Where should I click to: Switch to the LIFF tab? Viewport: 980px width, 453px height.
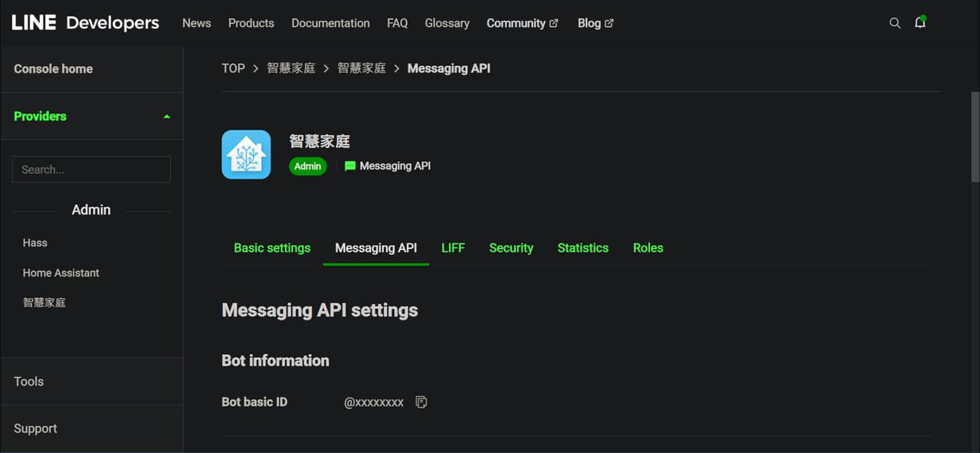click(x=453, y=248)
